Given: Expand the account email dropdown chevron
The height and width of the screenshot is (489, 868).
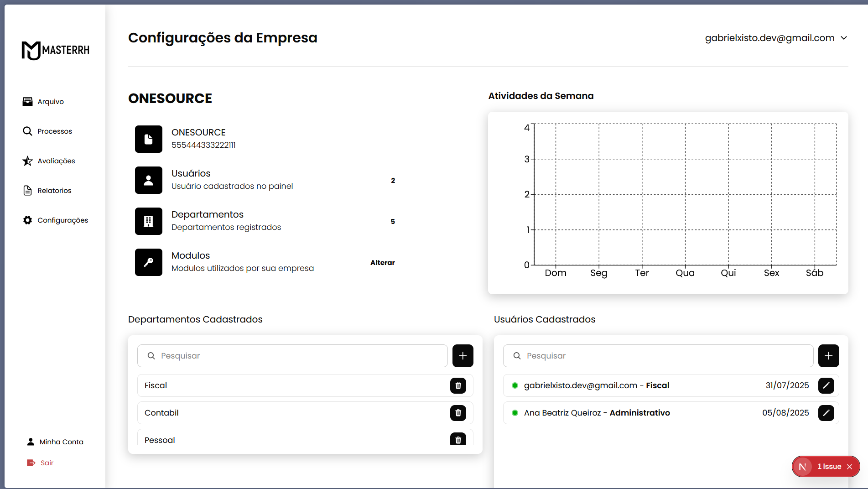Looking at the screenshot, I should pyautogui.click(x=844, y=38).
